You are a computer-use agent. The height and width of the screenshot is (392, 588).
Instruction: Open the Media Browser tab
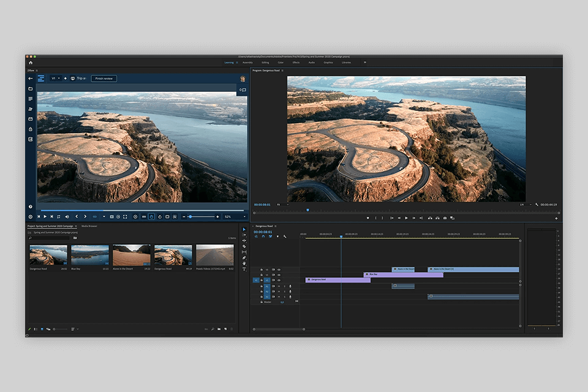coord(89,226)
